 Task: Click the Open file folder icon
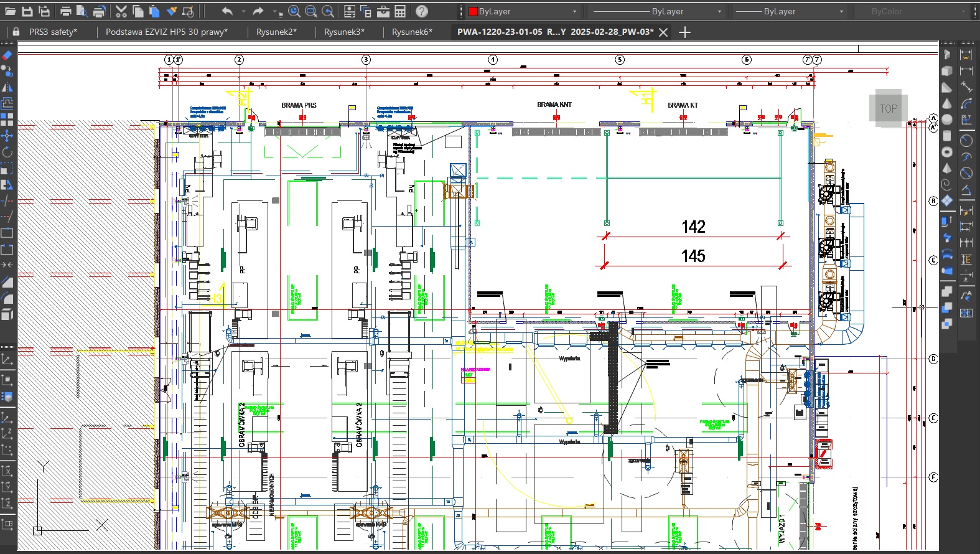[10, 11]
